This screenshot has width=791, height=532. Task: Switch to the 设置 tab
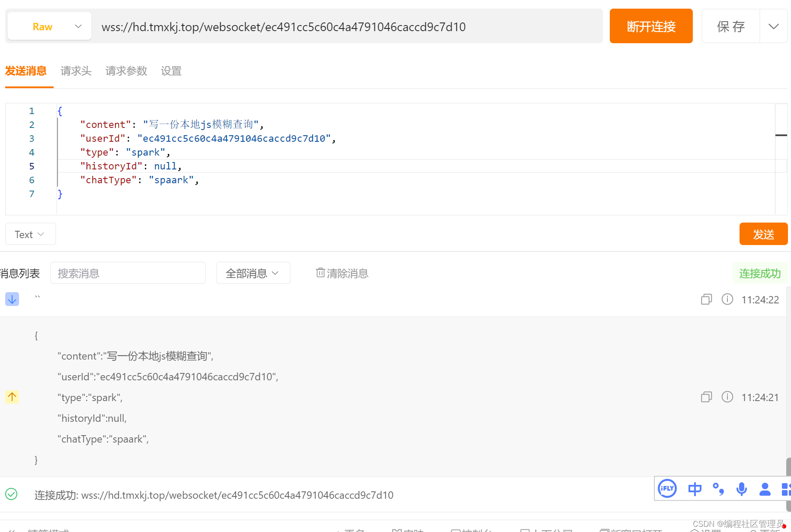(171, 71)
